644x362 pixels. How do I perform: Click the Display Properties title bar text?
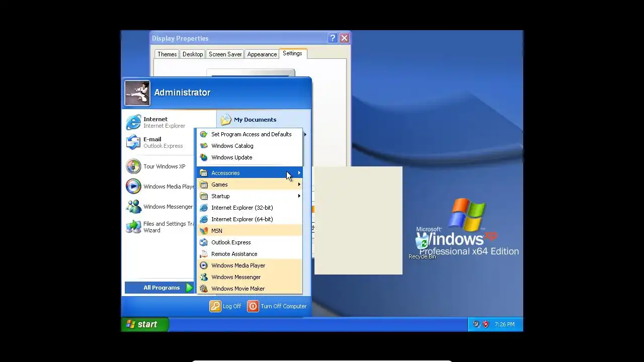click(180, 38)
